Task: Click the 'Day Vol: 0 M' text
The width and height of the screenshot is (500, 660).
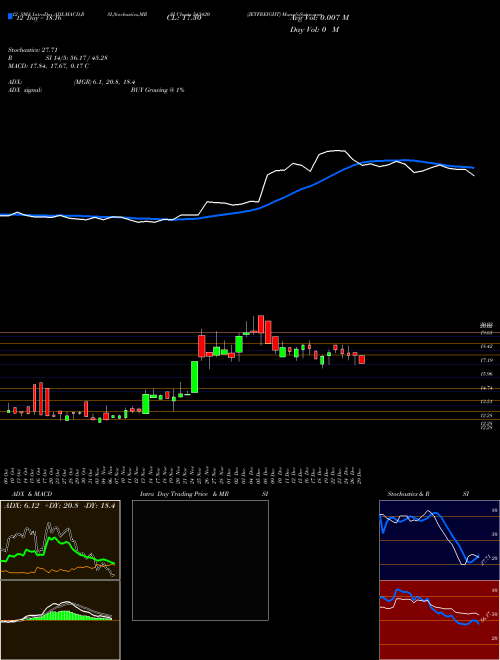Action: pyautogui.click(x=314, y=30)
